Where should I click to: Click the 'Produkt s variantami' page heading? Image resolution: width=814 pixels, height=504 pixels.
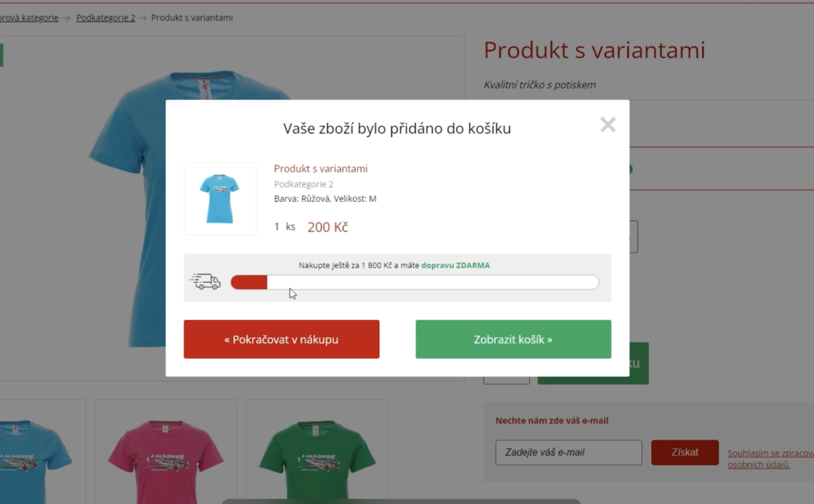(594, 50)
